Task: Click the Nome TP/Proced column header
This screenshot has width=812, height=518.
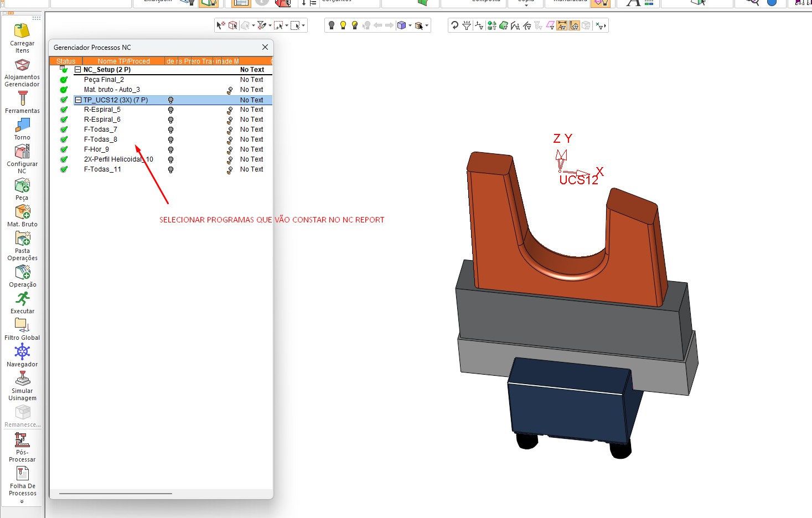Action: [123, 61]
